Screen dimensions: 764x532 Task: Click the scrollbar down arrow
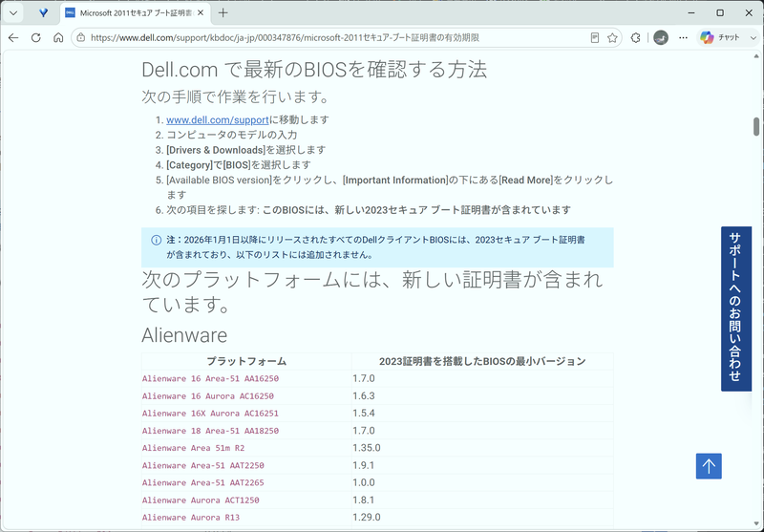(756, 523)
